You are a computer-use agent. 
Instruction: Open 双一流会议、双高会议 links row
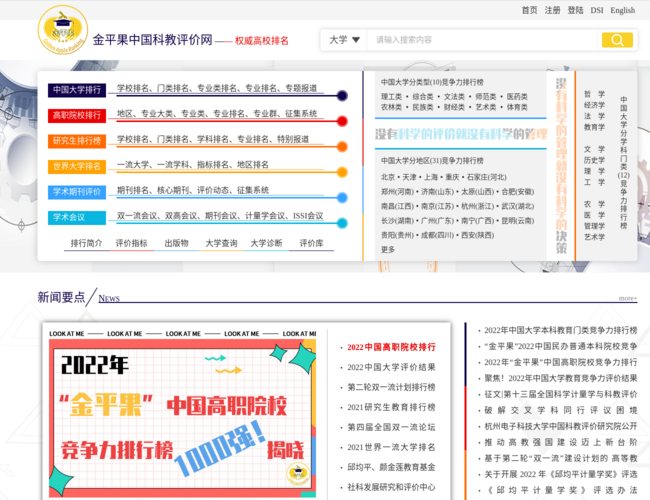(x=220, y=216)
